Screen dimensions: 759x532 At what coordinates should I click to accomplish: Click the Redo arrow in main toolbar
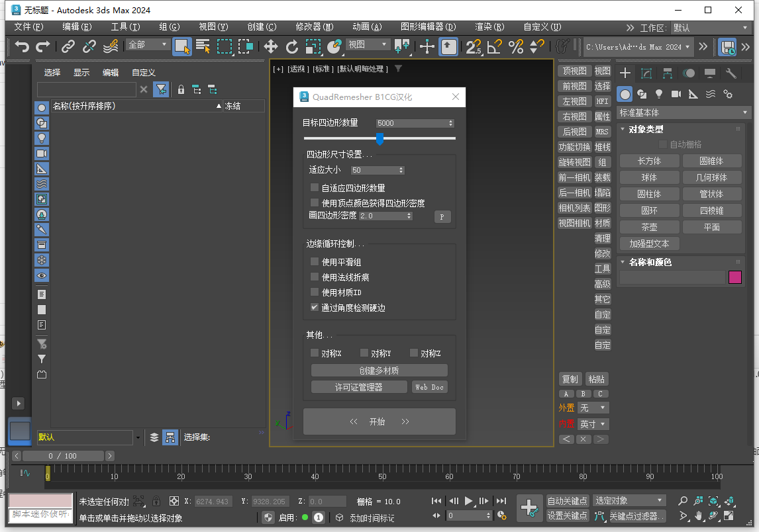(43, 47)
